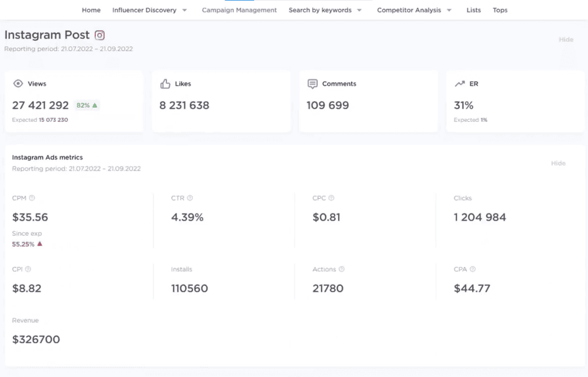Click red up arrow next to 55.25%

40,244
